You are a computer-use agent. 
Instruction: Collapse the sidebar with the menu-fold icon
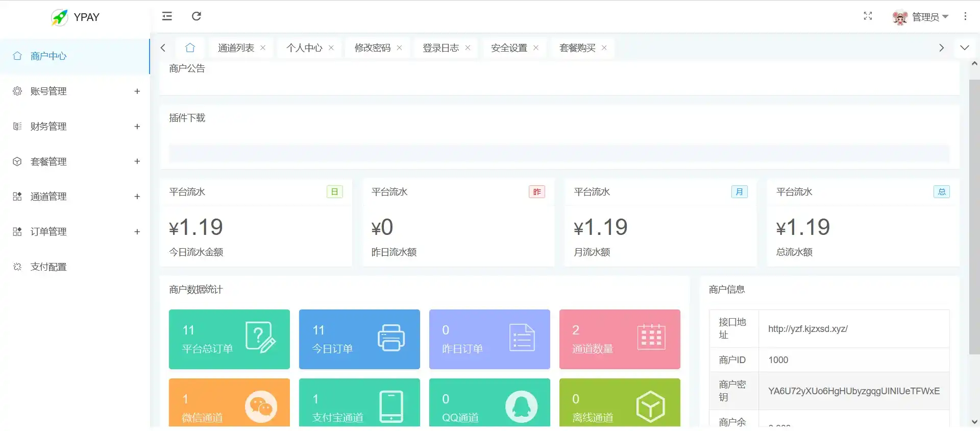click(167, 16)
